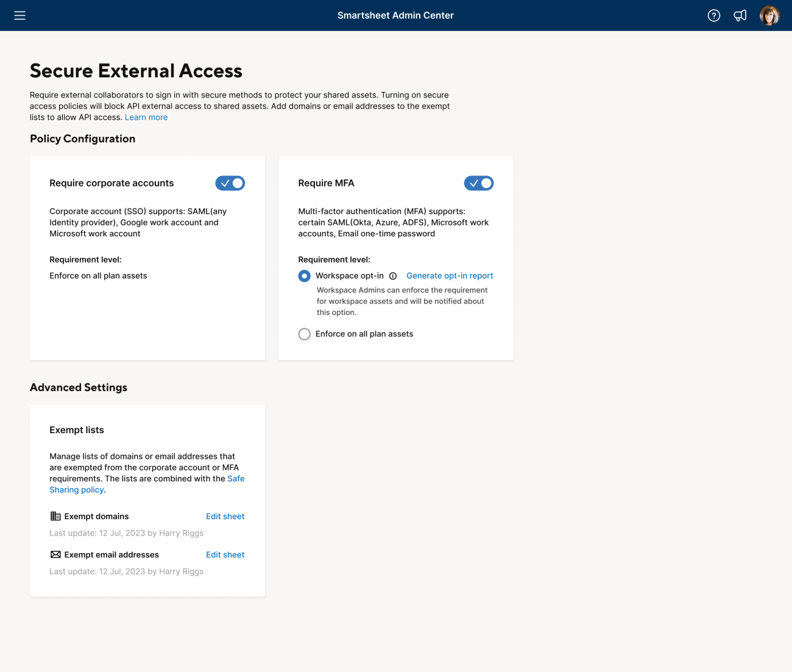Edit sheet for Exempt domains
The image size is (792, 672).
tap(225, 516)
